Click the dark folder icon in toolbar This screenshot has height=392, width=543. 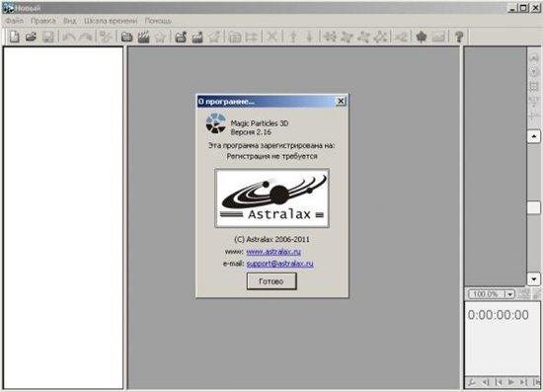pyautogui.click(x=126, y=37)
